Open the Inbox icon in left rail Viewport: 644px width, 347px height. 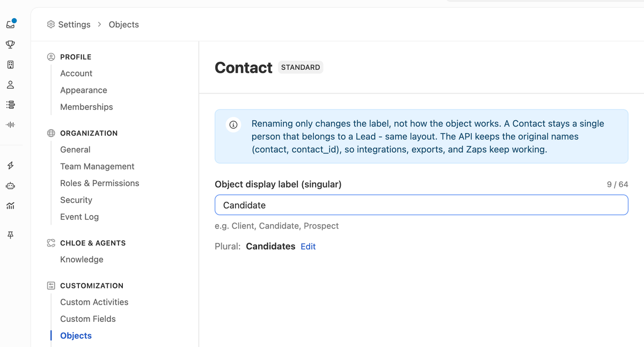10,24
